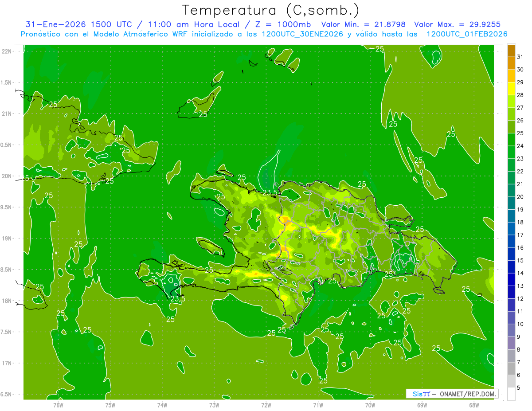The image size is (532, 411).
Task: Click the '7.5N' latitude axis label
Action: coord(7,332)
